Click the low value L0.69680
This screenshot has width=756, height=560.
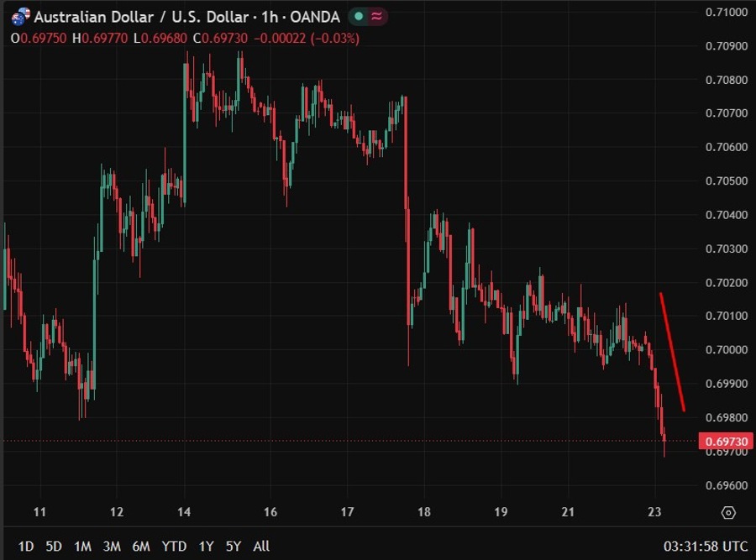[x=160, y=38]
